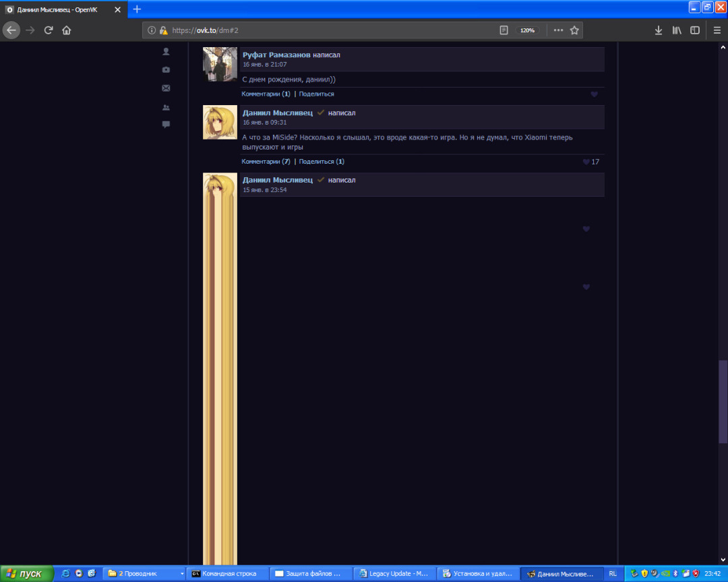Expand page actions three-dots menu
Screen dimensions: 728x582
click(x=558, y=30)
